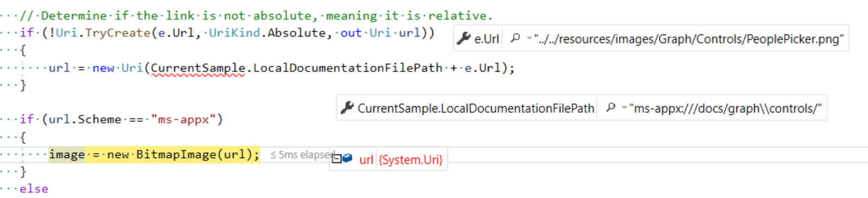Click TryCreate in the if condition

(x=118, y=33)
